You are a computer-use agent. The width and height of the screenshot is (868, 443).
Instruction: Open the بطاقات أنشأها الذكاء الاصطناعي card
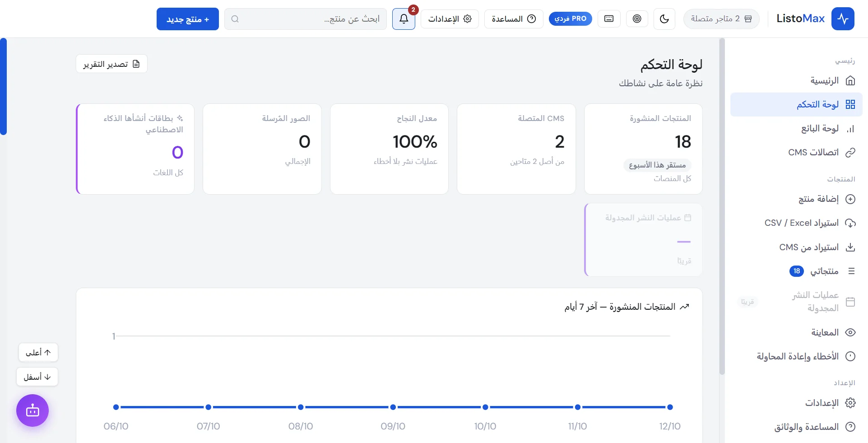(x=135, y=149)
